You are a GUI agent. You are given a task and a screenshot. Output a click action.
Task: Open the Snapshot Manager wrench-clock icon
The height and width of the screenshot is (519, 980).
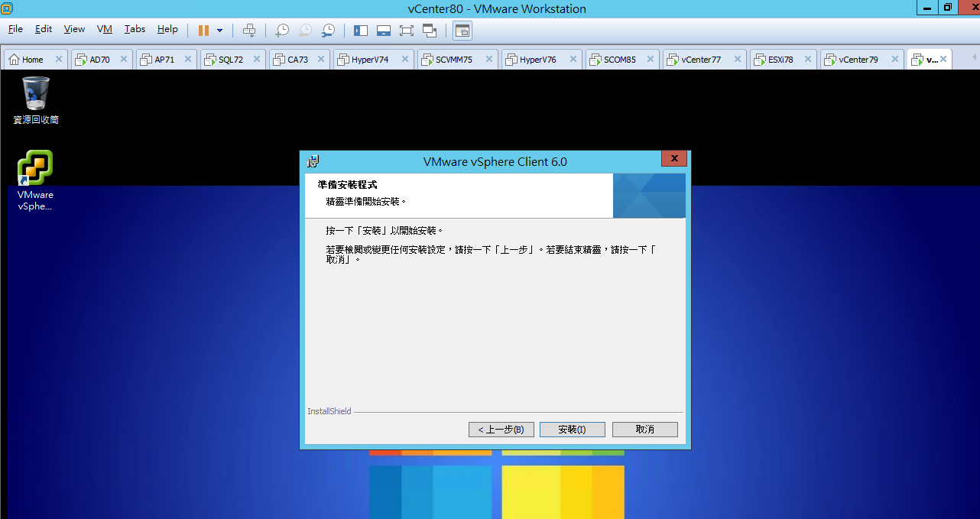328,31
